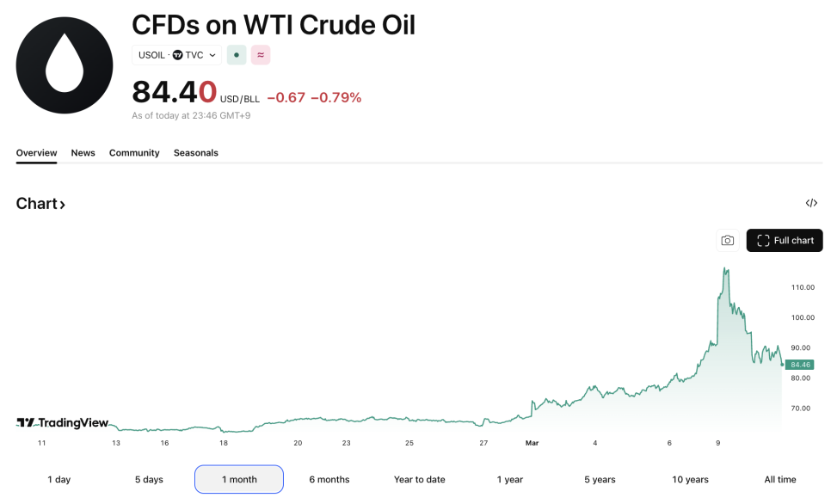Take a chart snapshot with camera icon

click(x=728, y=241)
